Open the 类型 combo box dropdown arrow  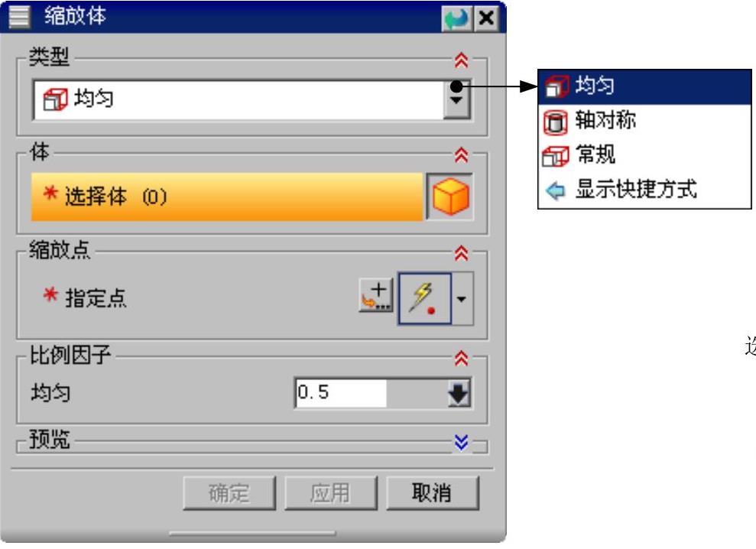tap(456, 100)
